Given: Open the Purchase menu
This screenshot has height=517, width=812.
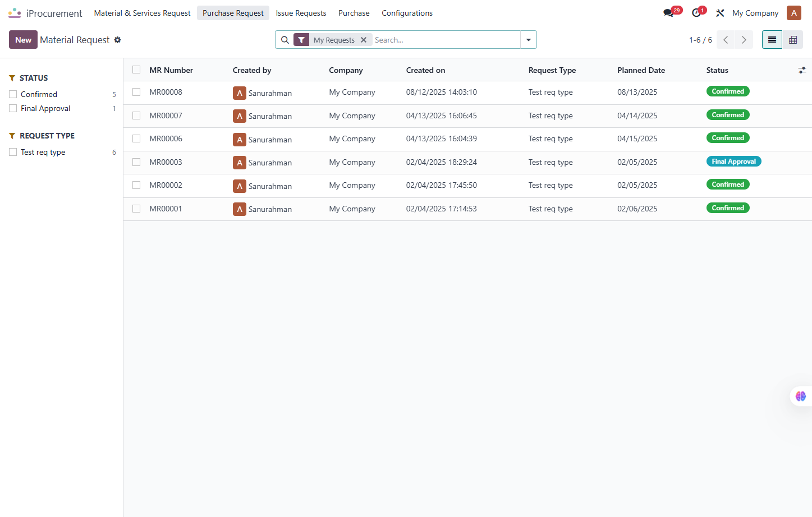Looking at the screenshot, I should click(x=354, y=13).
